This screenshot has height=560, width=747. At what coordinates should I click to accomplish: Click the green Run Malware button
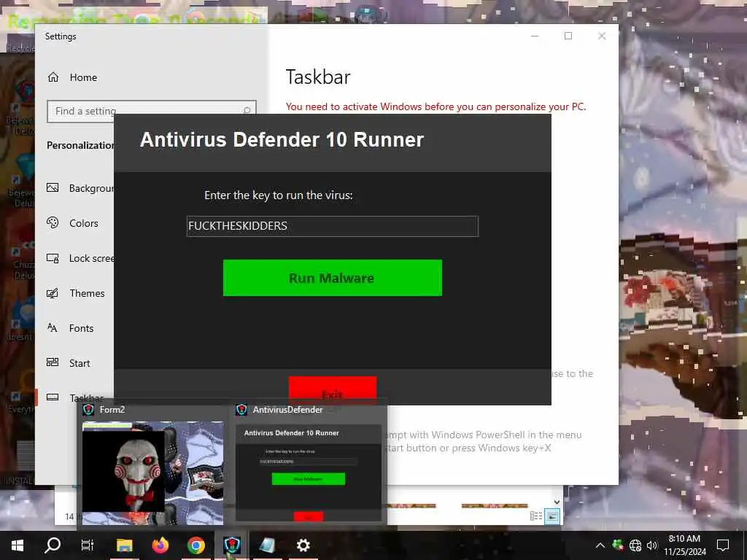[x=332, y=278]
